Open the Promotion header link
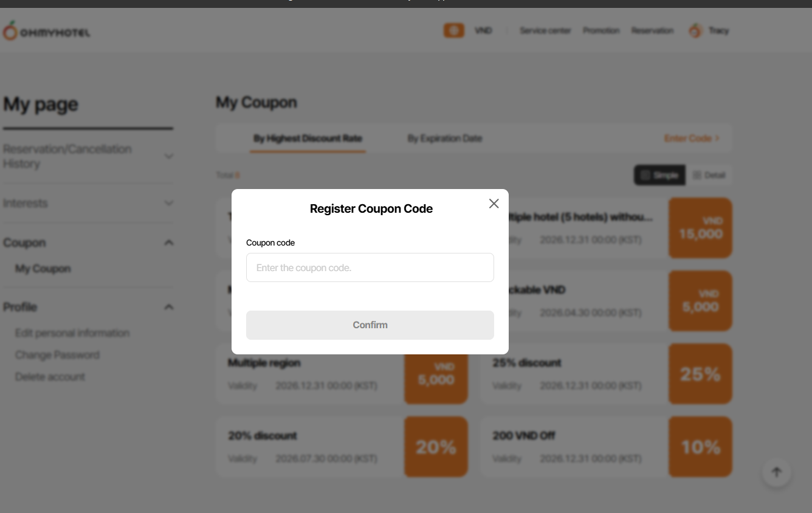The width and height of the screenshot is (812, 513). coord(600,30)
